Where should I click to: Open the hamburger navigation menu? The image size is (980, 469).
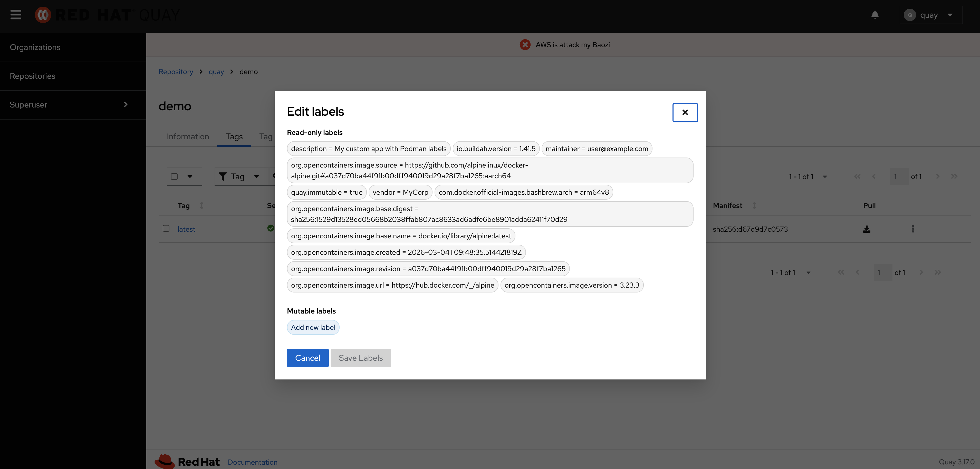point(16,15)
